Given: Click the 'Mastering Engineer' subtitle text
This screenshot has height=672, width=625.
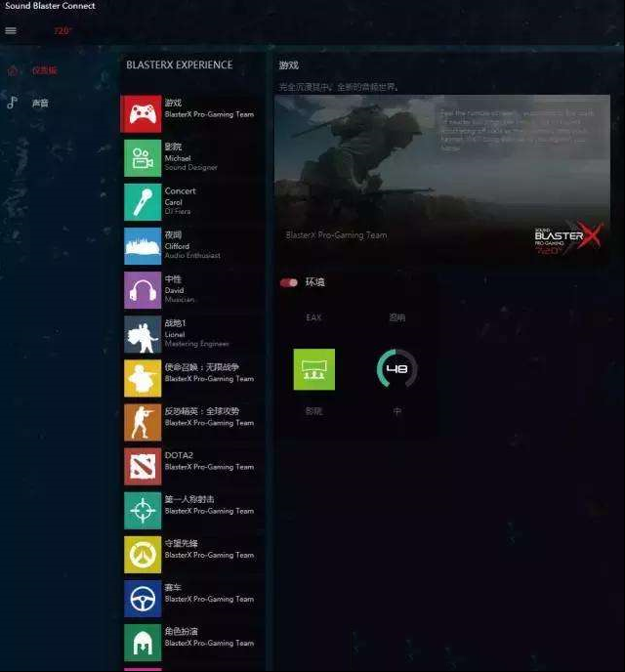Looking at the screenshot, I should [197, 344].
